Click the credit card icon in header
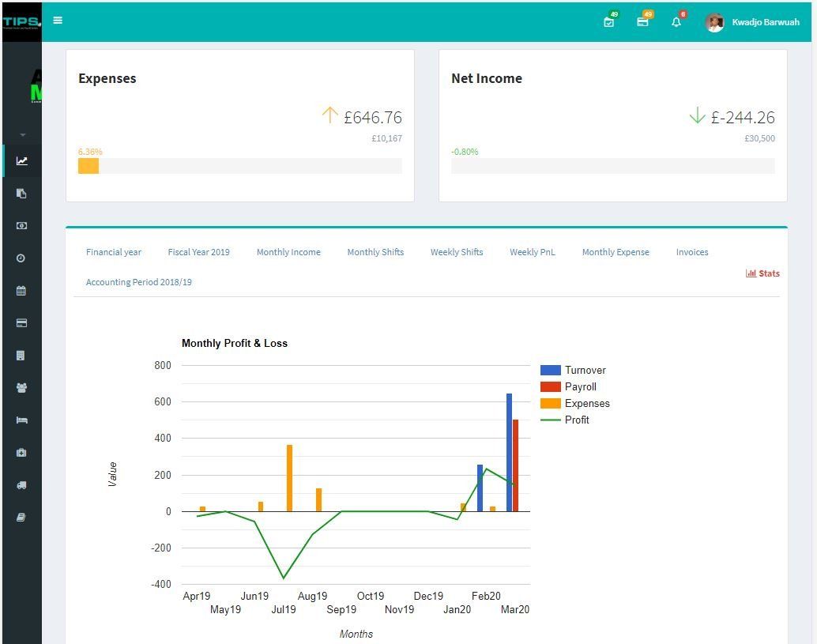817x644 pixels. point(642,22)
